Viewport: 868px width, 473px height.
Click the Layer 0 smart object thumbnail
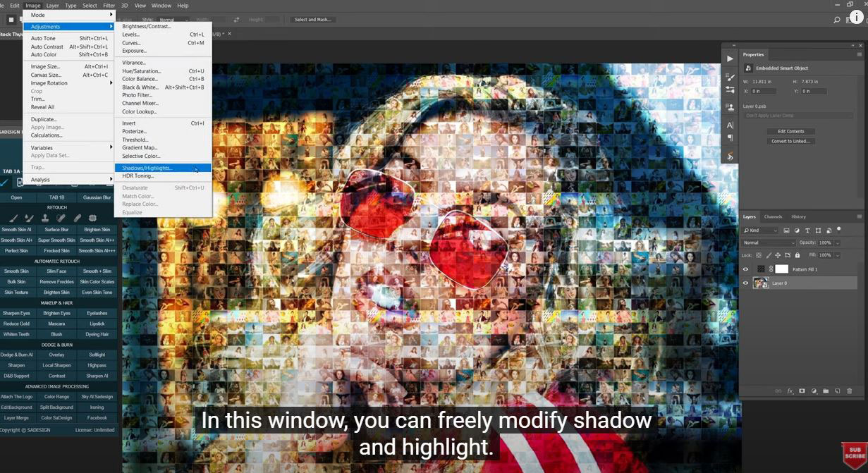point(761,283)
